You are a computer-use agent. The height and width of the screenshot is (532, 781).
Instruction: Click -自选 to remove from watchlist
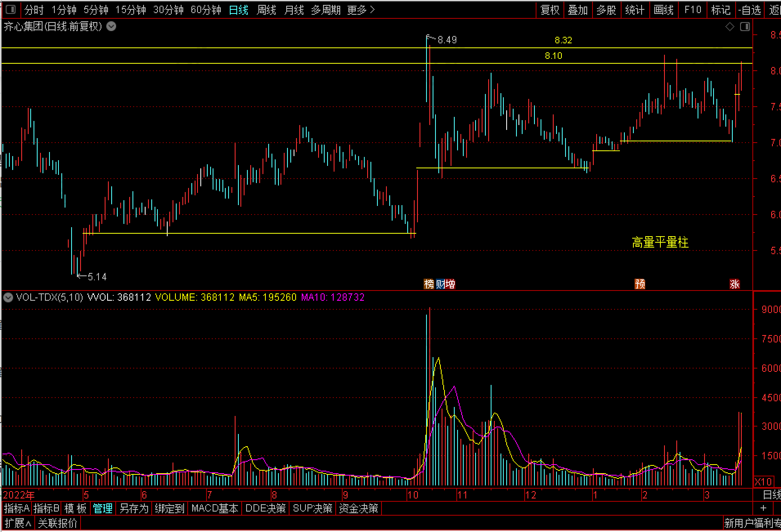click(750, 10)
